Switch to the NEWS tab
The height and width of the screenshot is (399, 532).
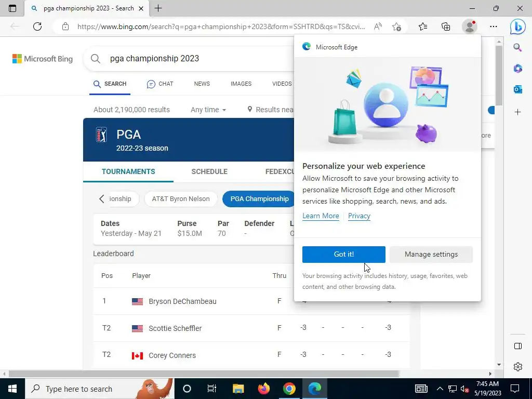coord(202,84)
